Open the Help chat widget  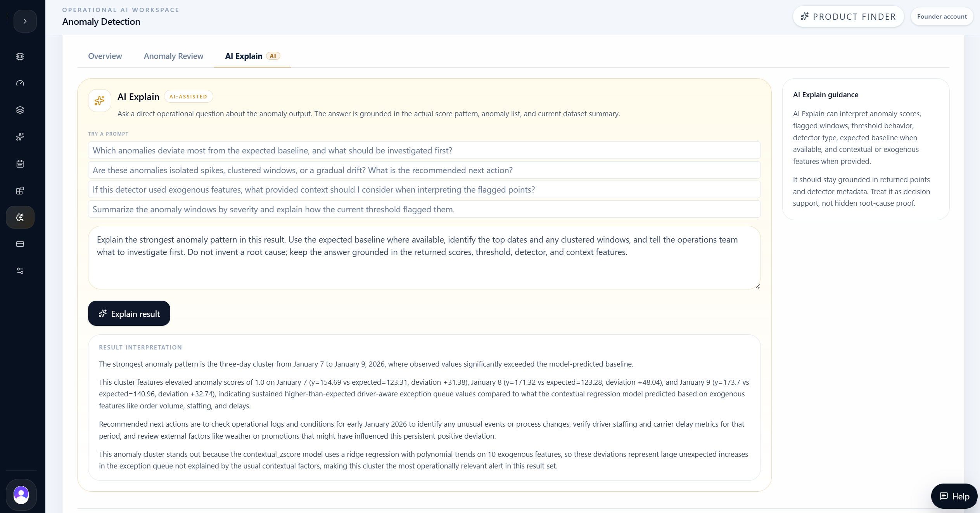954,496
